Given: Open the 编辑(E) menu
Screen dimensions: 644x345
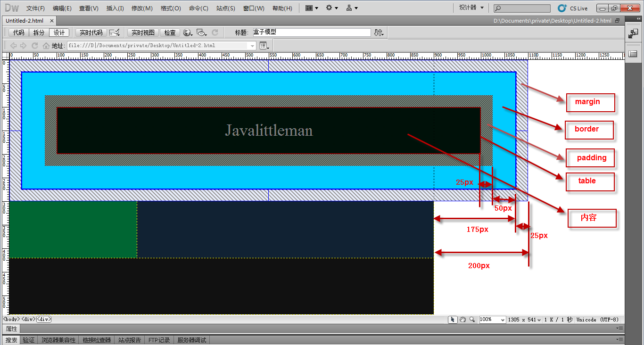Looking at the screenshot, I should [x=62, y=8].
